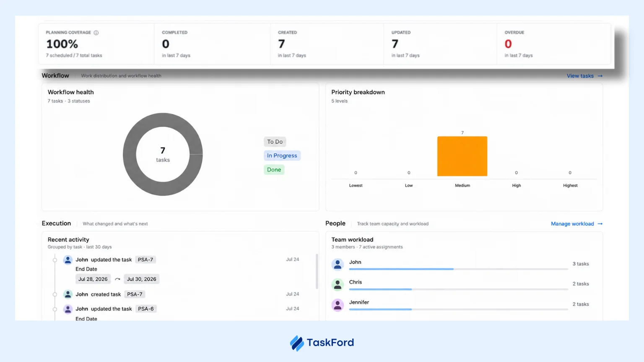The height and width of the screenshot is (362, 644).
Task: Click the Completed count '0' in last 7 days
Action: 166,44
